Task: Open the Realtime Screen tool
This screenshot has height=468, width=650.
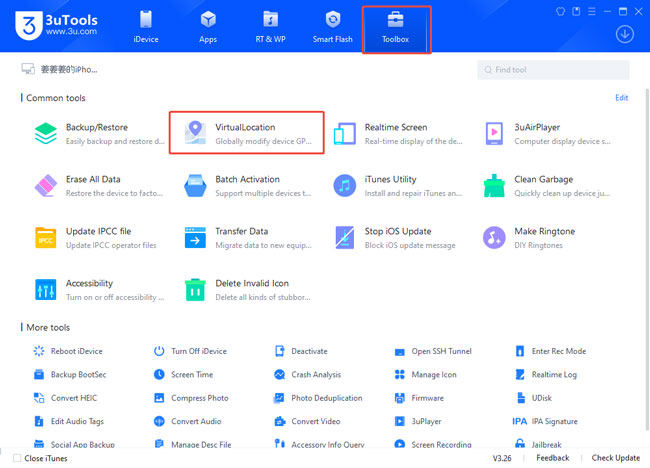Action: [x=345, y=133]
